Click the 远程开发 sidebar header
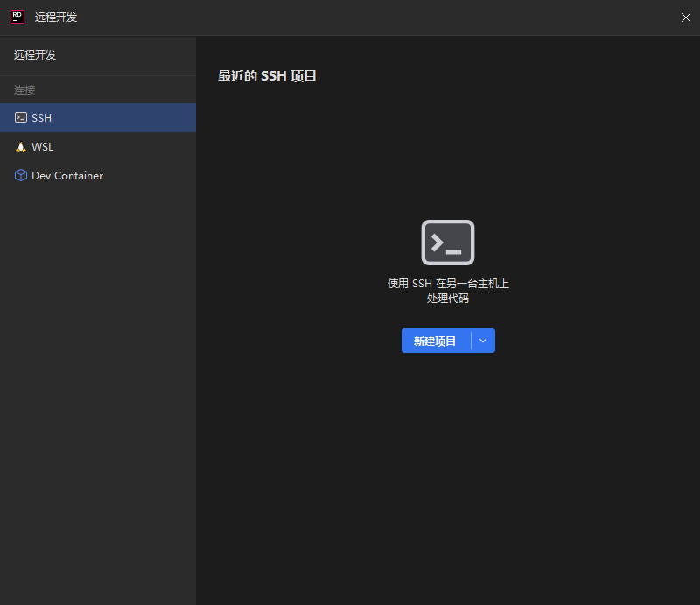Image resolution: width=700 pixels, height=605 pixels. [35, 55]
